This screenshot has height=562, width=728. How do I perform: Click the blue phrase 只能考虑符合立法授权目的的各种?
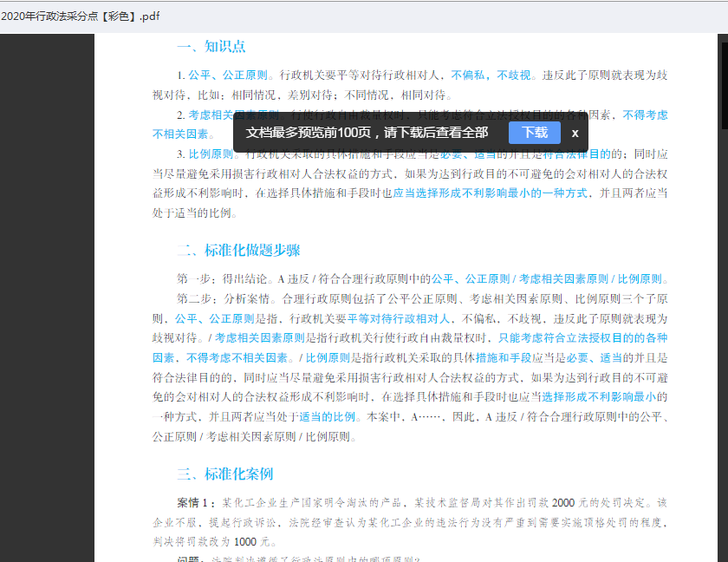pos(582,337)
